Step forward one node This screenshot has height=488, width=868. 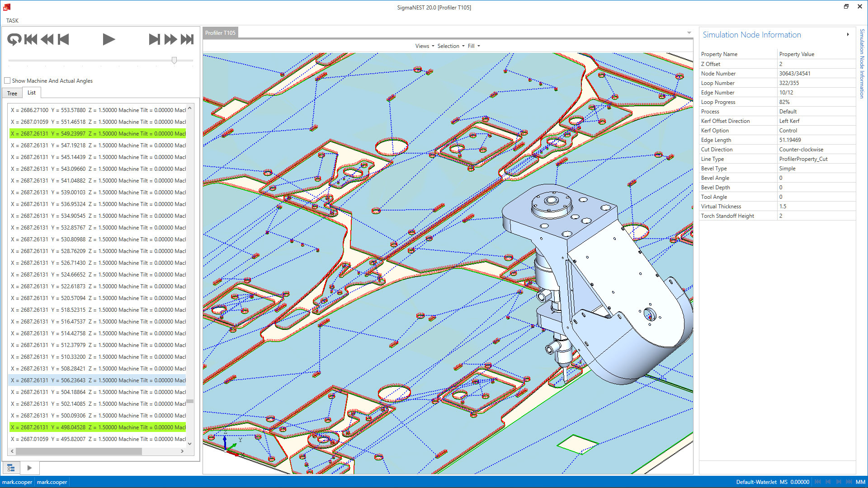[154, 40]
